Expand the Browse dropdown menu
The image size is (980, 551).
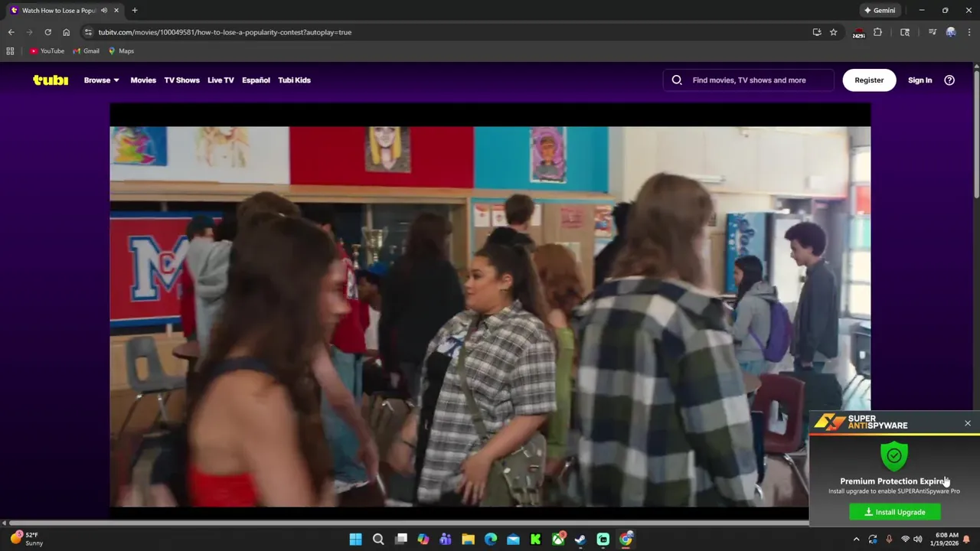101,80
